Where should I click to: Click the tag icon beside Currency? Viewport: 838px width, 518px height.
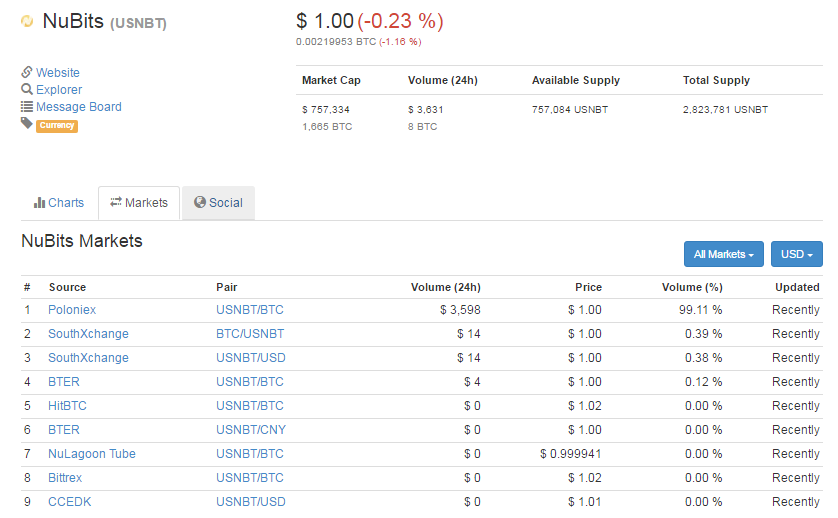tap(27, 123)
